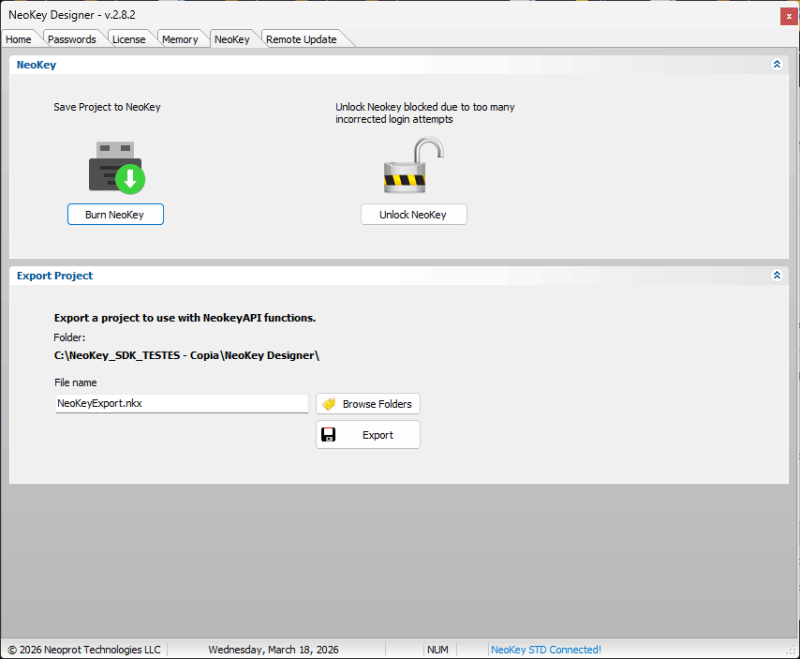Click the Export Project section header title
800x659 pixels.
pyautogui.click(x=55, y=275)
